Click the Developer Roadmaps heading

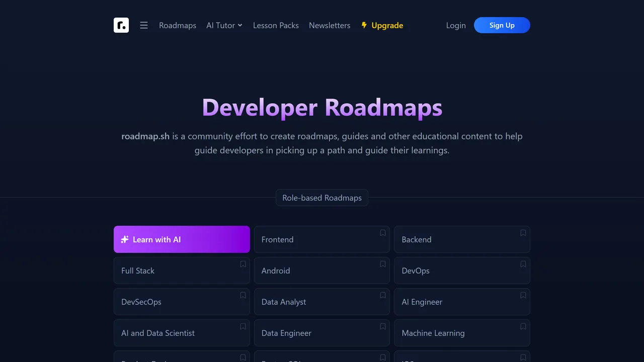322,108
